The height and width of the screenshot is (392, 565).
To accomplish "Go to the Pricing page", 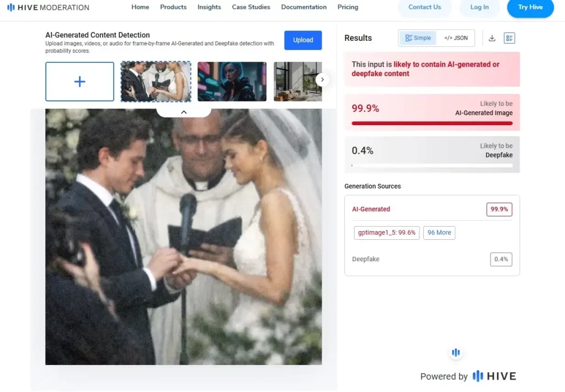I will pos(348,7).
